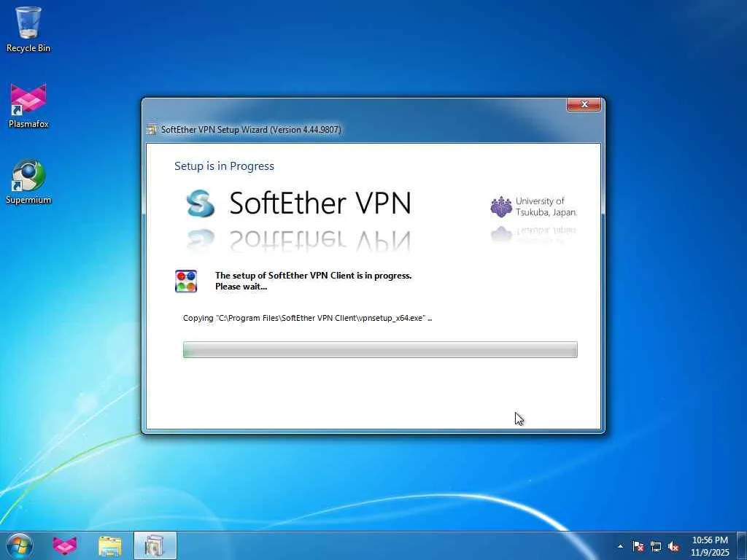The width and height of the screenshot is (747, 560).
Task: Launch the Plasmafox desktop shortcut
Action: click(28, 106)
